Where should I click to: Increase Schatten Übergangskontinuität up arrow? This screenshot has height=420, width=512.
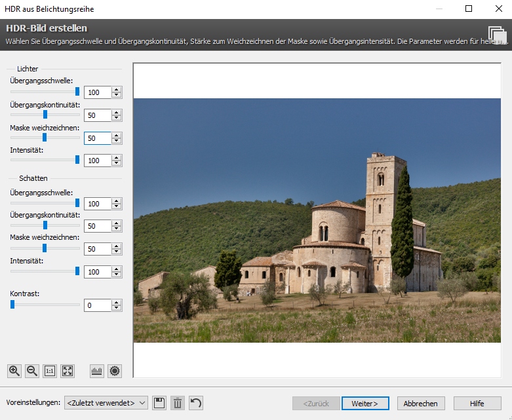point(116,223)
